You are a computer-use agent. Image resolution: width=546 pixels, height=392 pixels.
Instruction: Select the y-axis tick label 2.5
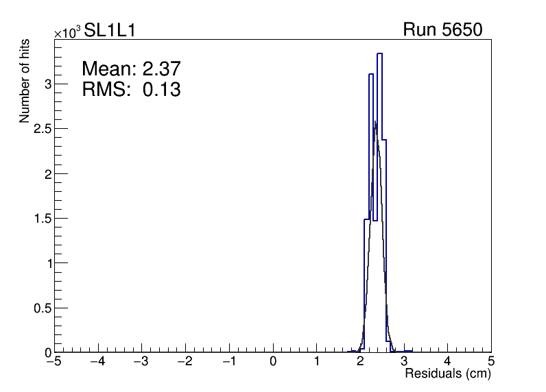(x=44, y=128)
